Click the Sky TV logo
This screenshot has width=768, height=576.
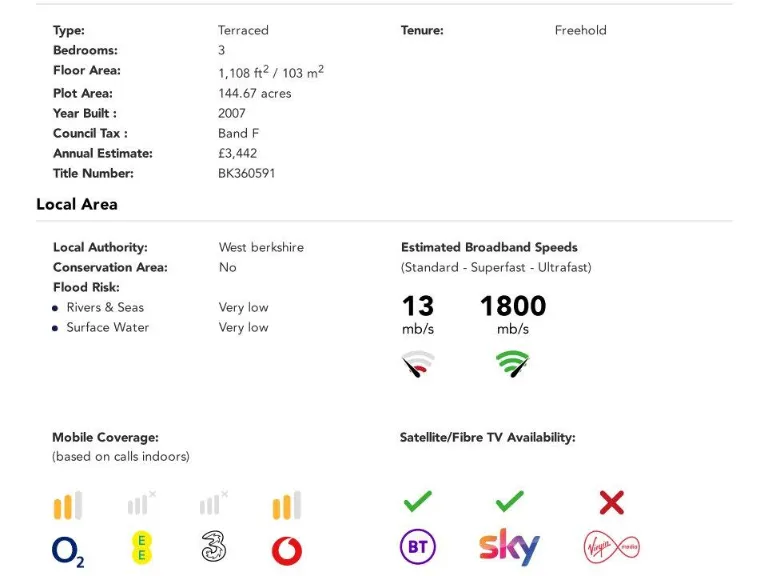(509, 546)
